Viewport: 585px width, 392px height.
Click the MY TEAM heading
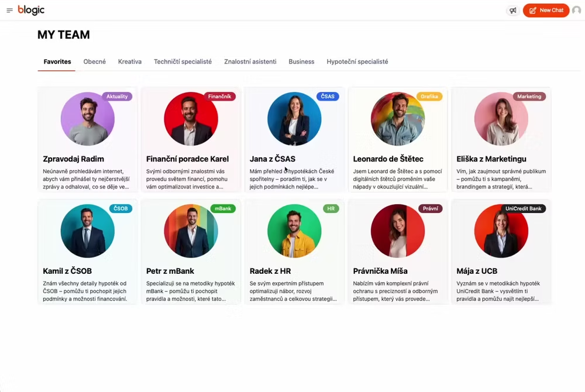coord(64,35)
